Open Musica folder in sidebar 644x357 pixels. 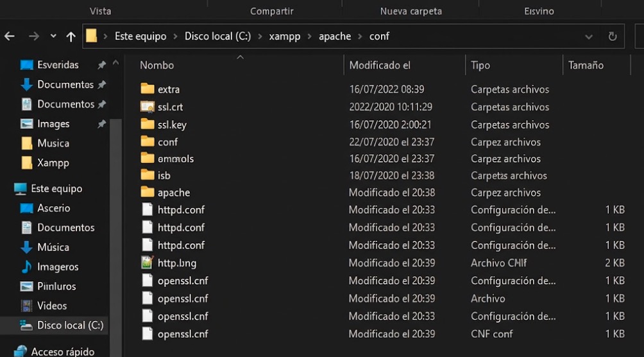(x=53, y=143)
